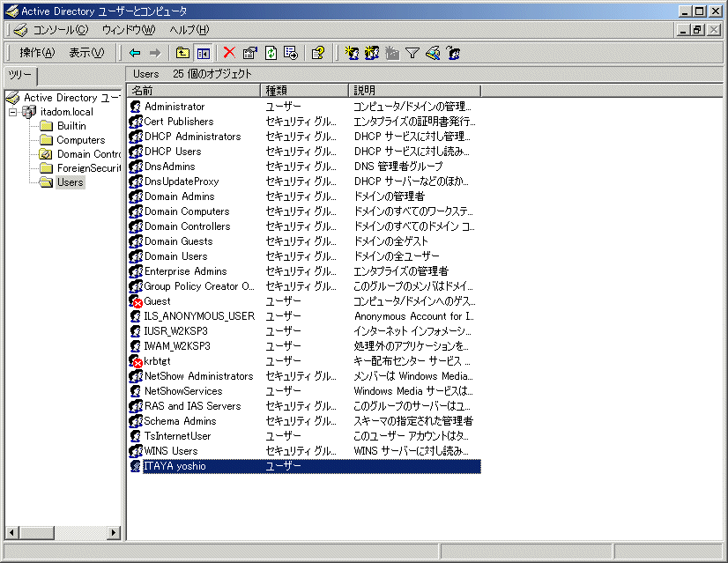Open the ヘルプ(H) menu

click(x=189, y=30)
